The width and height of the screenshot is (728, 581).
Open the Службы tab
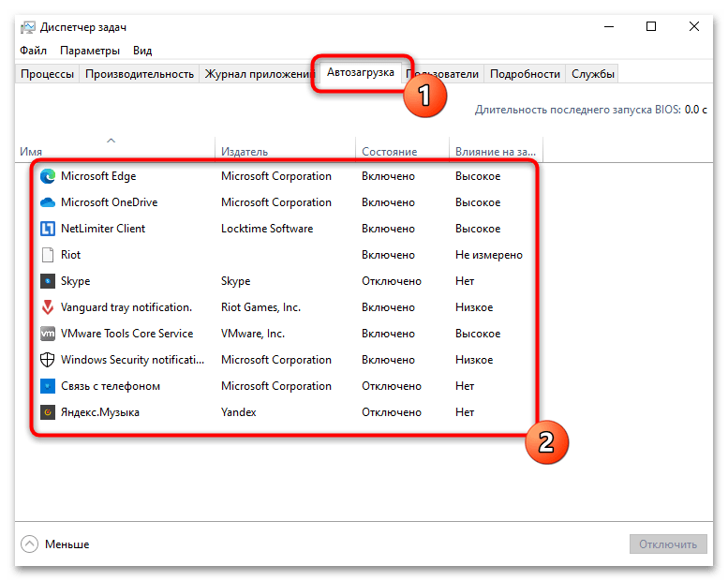click(592, 74)
